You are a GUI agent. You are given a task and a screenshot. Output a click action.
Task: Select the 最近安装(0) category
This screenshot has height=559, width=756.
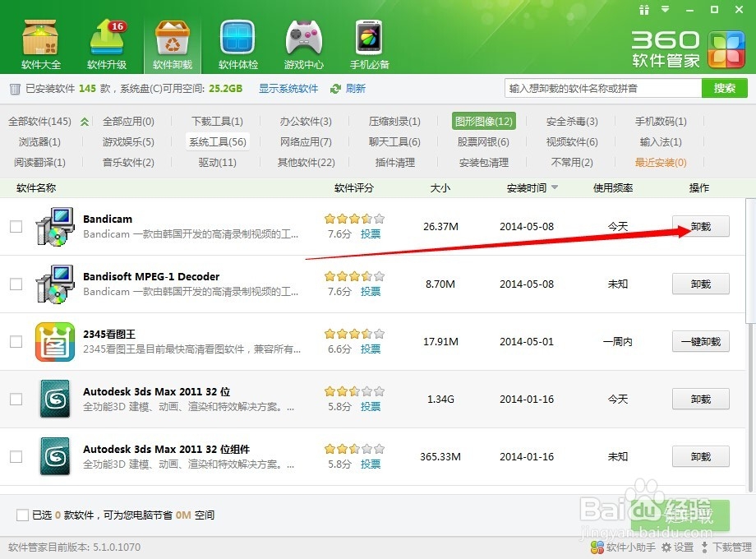[x=661, y=163]
